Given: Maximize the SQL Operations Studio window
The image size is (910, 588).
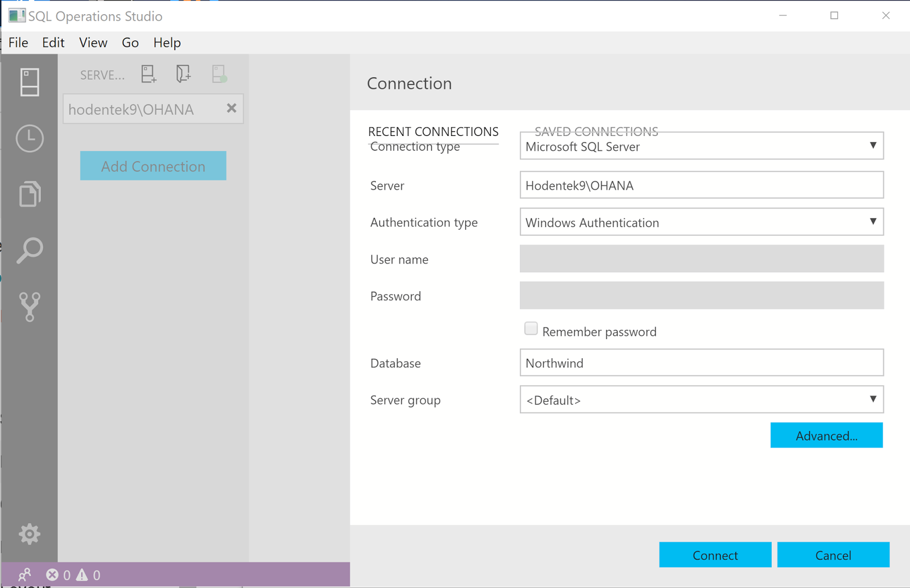Looking at the screenshot, I should pyautogui.click(x=834, y=15).
